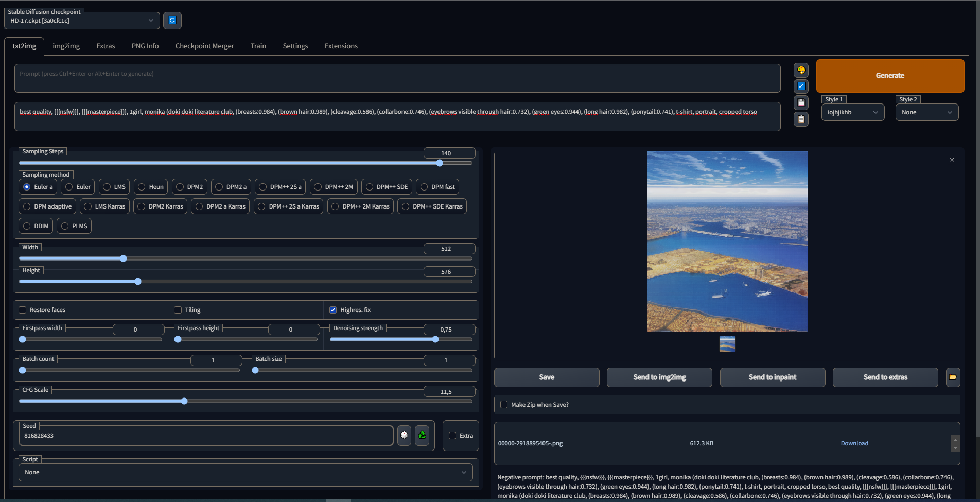980x502 pixels.
Task: Read generation parameters via blue arrow icon
Action: [801, 86]
